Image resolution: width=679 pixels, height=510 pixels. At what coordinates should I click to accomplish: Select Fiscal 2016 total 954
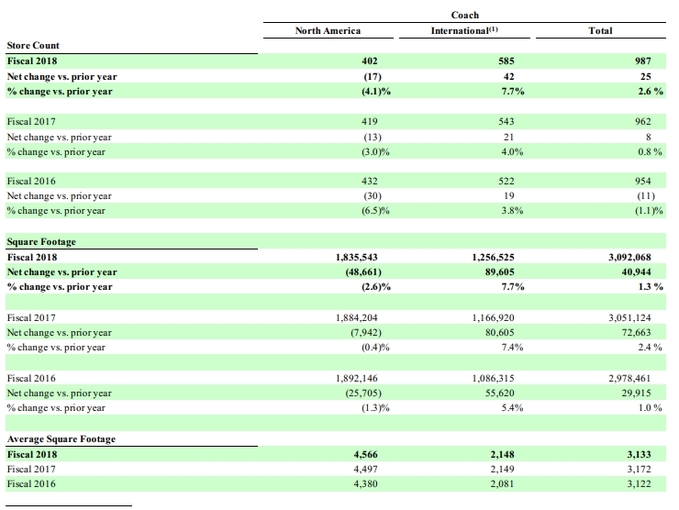643,181
